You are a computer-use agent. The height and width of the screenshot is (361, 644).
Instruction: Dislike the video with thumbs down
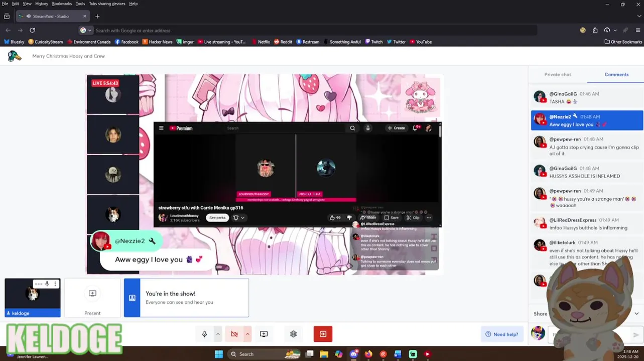tap(349, 218)
